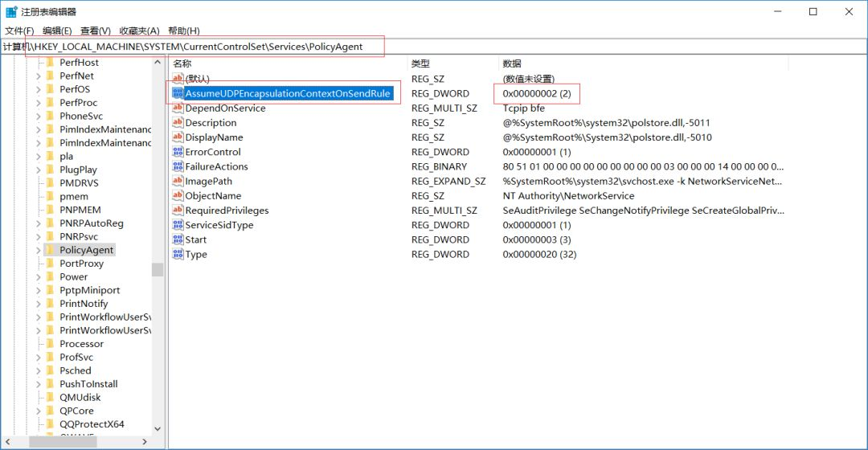Expand the QPCore tree node
Image resolution: width=868 pixels, height=450 pixels.
click(x=38, y=411)
